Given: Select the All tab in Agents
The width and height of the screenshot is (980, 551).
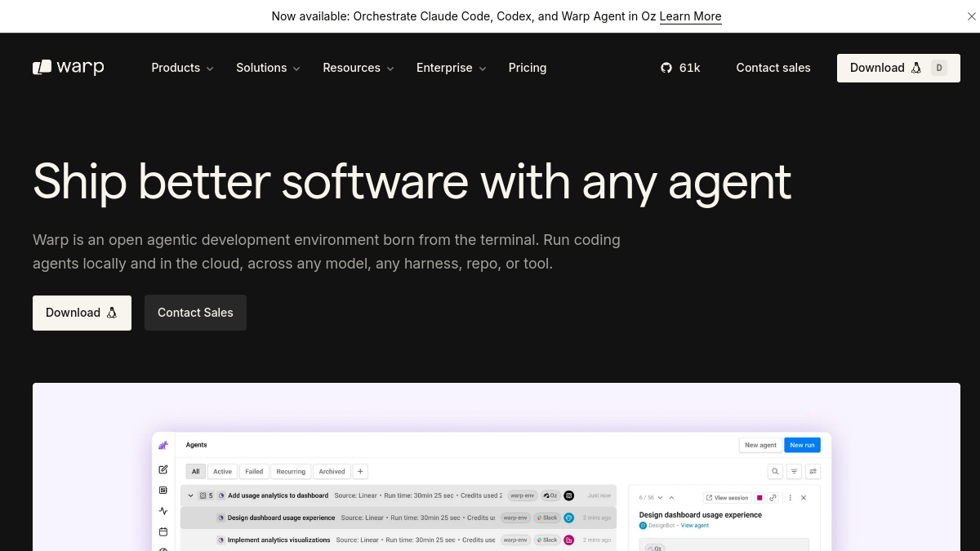Looking at the screenshot, I should point(195,471).
